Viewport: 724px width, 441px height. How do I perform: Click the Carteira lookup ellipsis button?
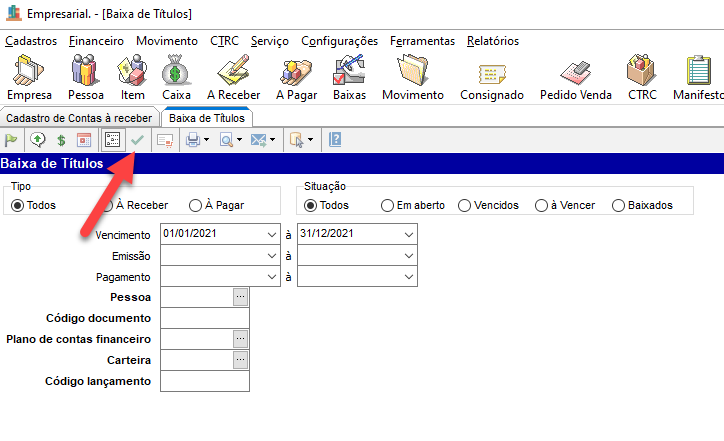(x=240, y=360)
